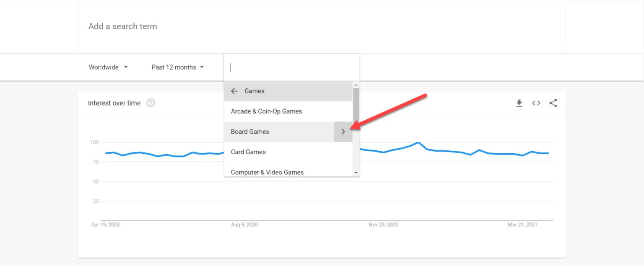Click the Add a search term field
Screen dimensions: 644x266
tap(122, 26)
